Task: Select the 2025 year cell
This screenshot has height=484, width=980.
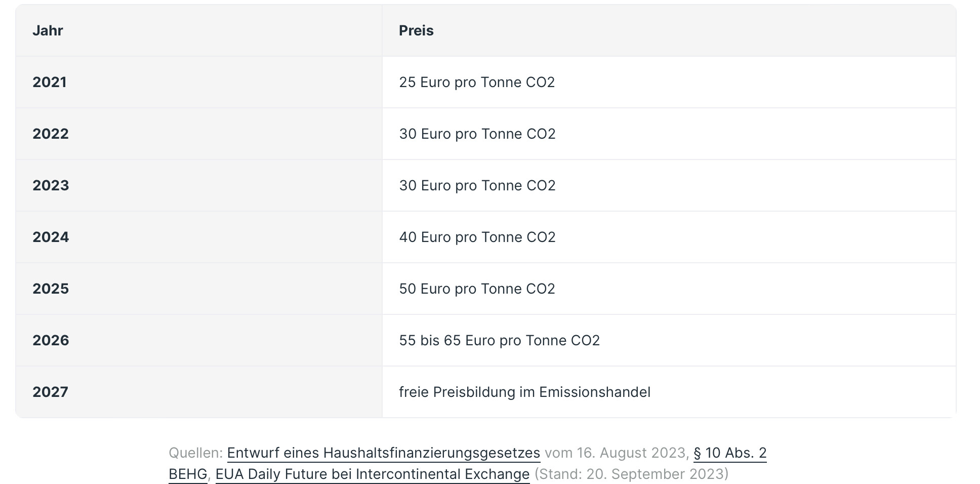Action: [x=51, y=289]
